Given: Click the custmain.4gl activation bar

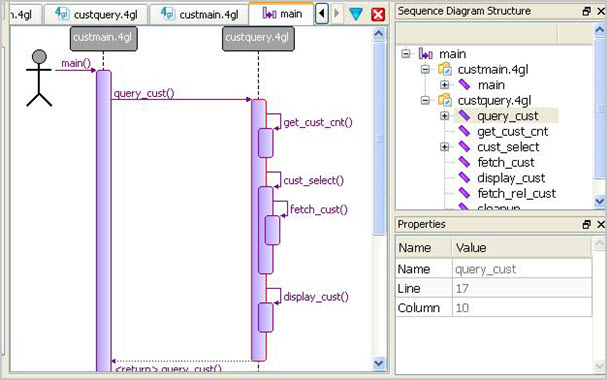Looking at the screenshot, I should 104,221.
